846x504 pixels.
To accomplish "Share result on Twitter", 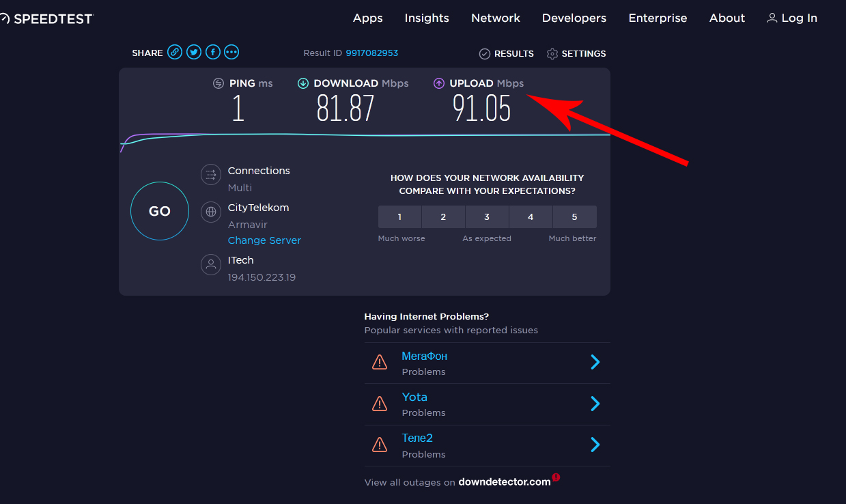I will point(195,53).
